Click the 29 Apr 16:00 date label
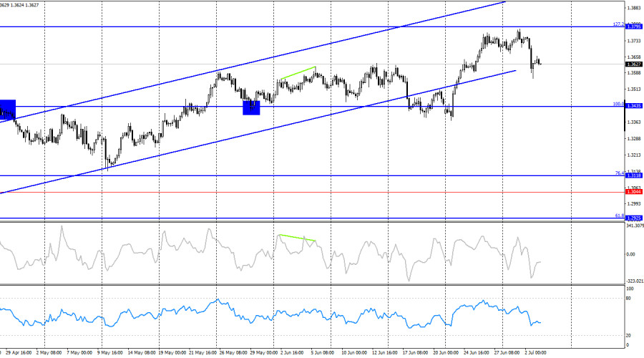Image resolution: width=644 pixels, height=358 pixels. [19, 353]
